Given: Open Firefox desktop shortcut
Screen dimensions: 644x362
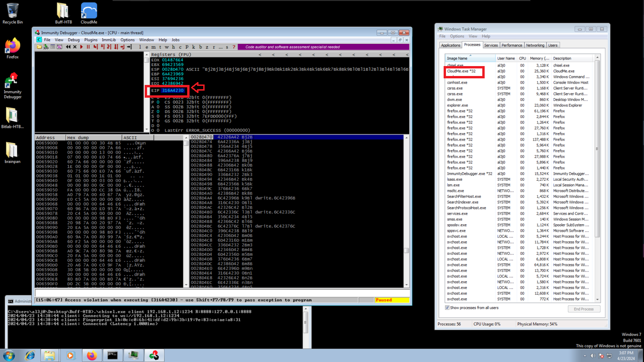Looking at the screenshot, I should point(13,49).
